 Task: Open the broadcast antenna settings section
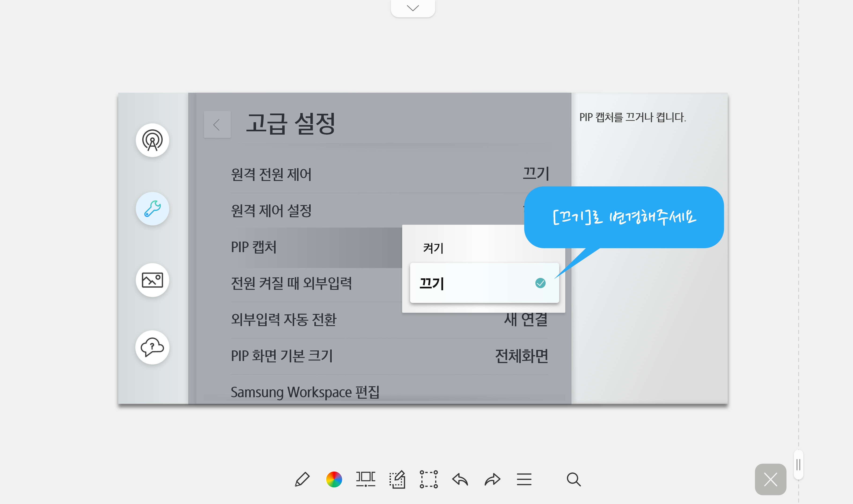[x=152, y=140]
